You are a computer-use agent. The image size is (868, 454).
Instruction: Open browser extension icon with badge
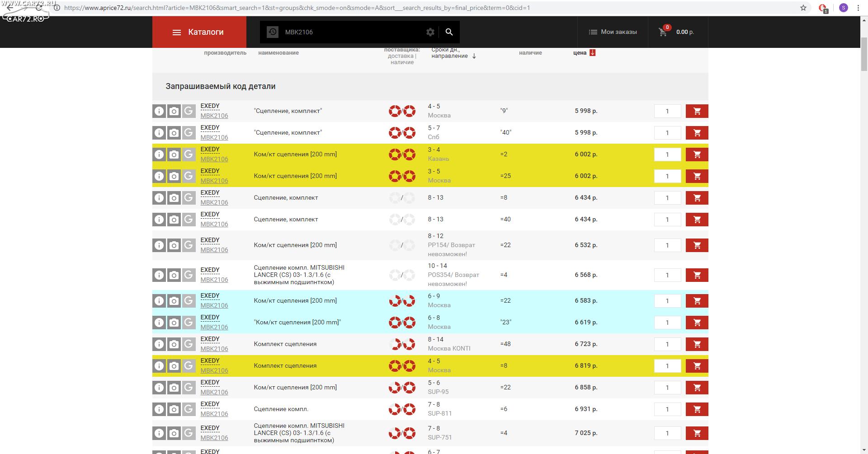coord(823,8)
